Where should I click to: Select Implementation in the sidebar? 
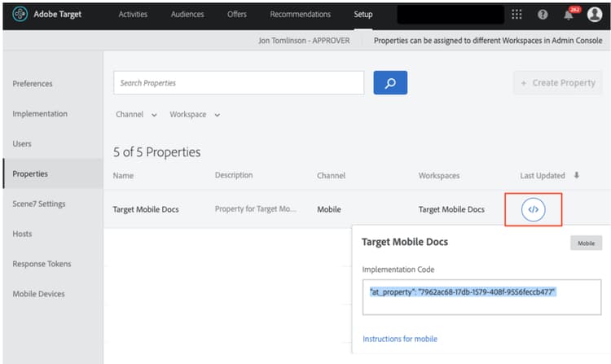pyautogui.click(x=40, y=114)
